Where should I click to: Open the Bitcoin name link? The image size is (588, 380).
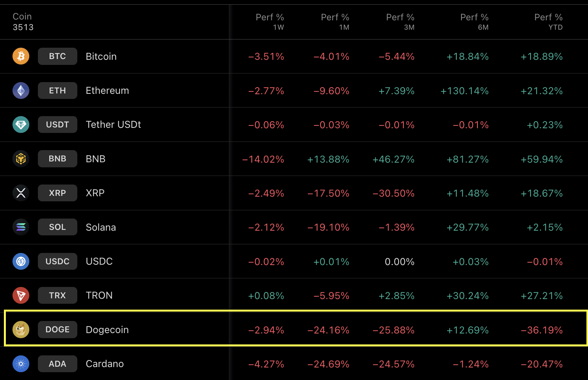(x=101, y=56)
